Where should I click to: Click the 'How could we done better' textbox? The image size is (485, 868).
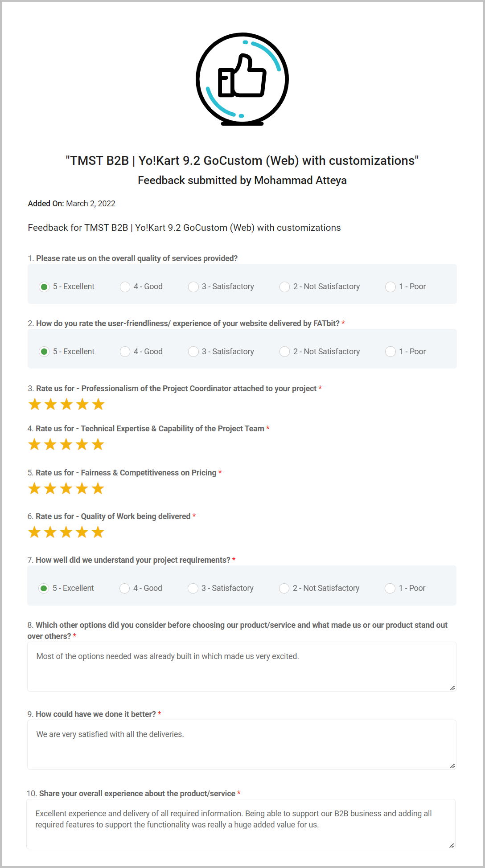tap(242, 745)
